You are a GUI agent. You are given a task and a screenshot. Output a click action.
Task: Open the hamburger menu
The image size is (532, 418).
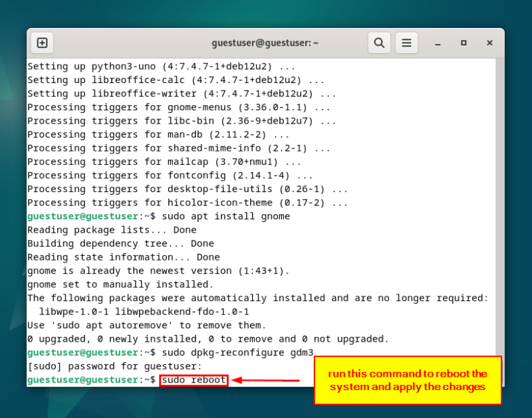point(406,43)
